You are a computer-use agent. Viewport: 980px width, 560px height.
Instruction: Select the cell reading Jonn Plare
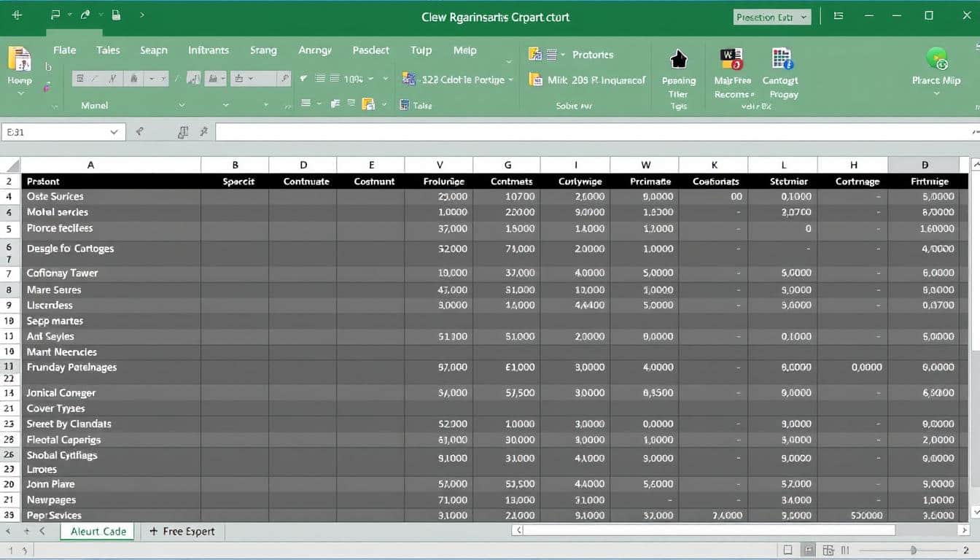pos(111,484)
